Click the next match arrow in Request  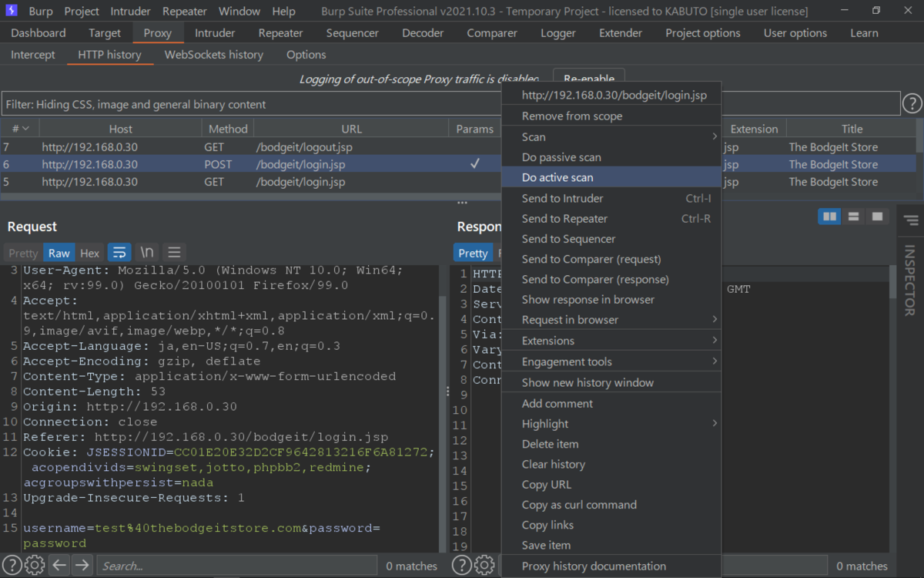coord(81,566)
